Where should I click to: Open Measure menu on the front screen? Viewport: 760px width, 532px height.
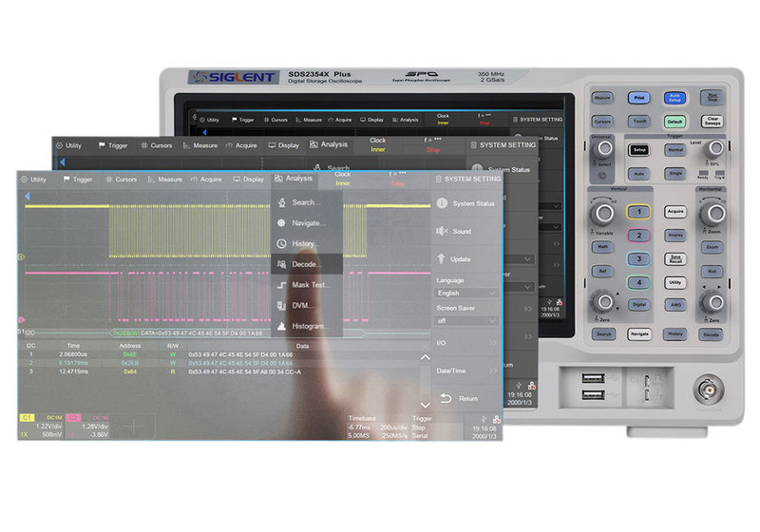pyautogui.click(x=164, y=180)
